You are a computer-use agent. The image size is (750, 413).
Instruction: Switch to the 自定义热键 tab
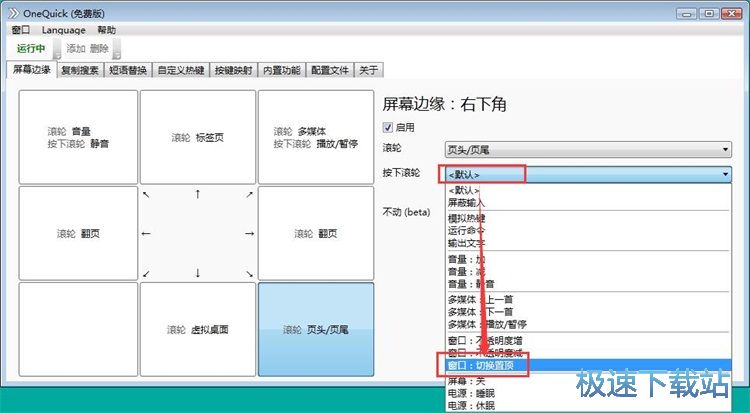pyautogui.click(x=181, y=70)
